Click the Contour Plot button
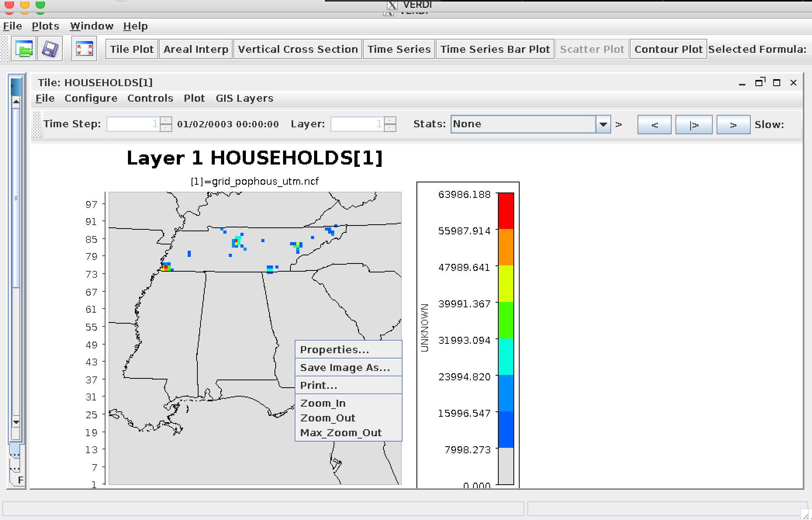Screen dimensions: 812x520 pyautogui.click(x=668, y=49)
